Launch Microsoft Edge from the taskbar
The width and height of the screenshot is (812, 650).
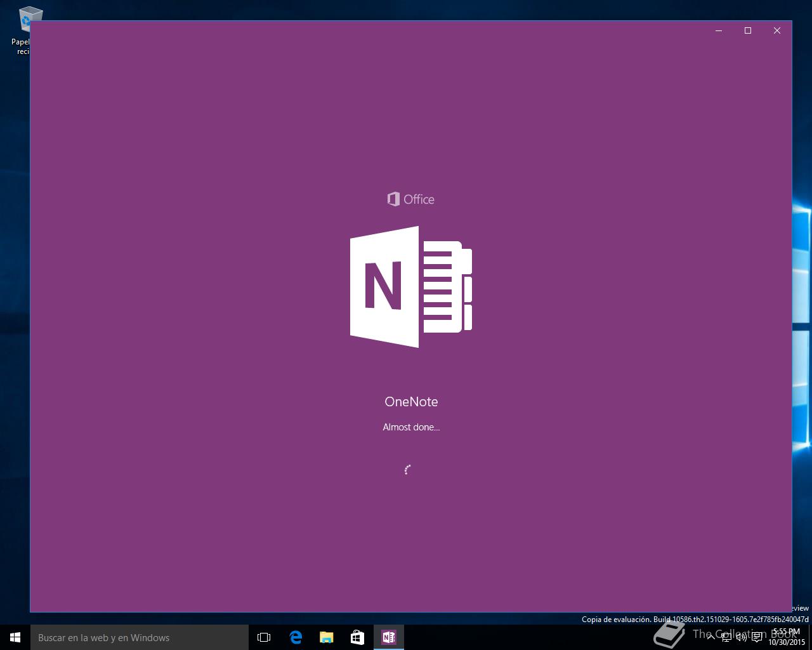coord(296,637)
